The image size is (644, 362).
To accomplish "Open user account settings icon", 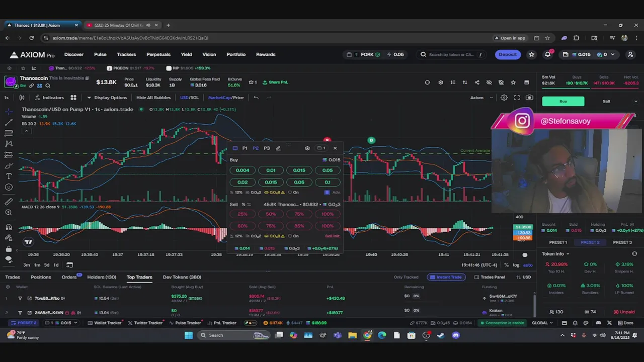I will point(630,54).
